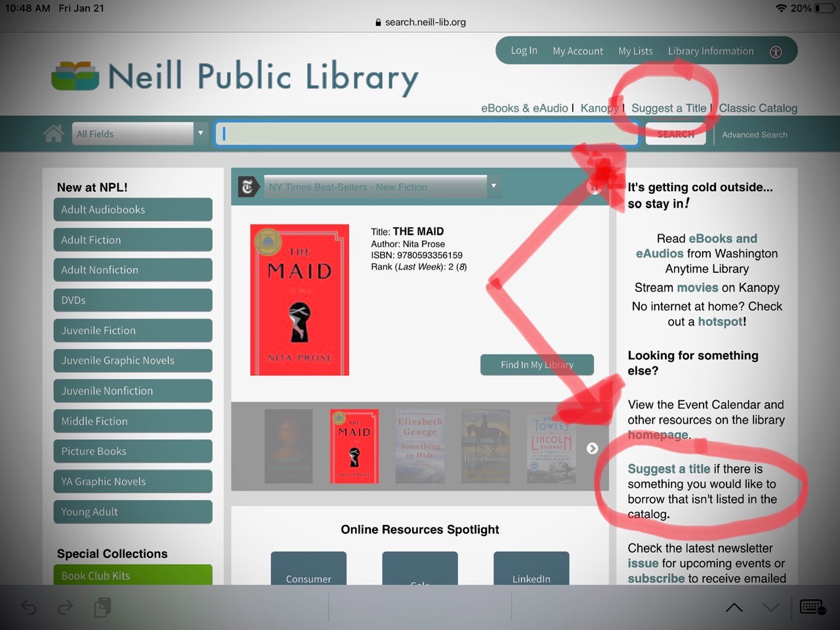
Task: Open My Lists
Action: click(635, 51)
